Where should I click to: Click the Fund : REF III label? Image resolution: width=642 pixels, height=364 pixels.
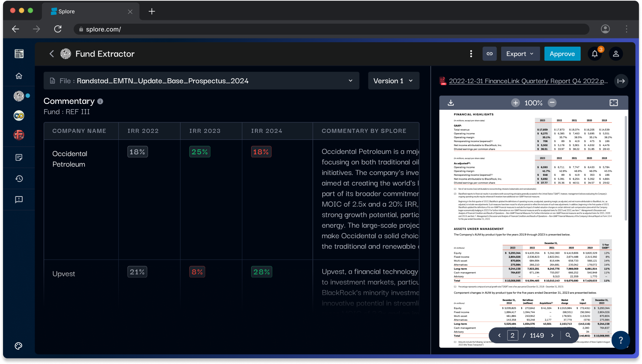point(67,112)
